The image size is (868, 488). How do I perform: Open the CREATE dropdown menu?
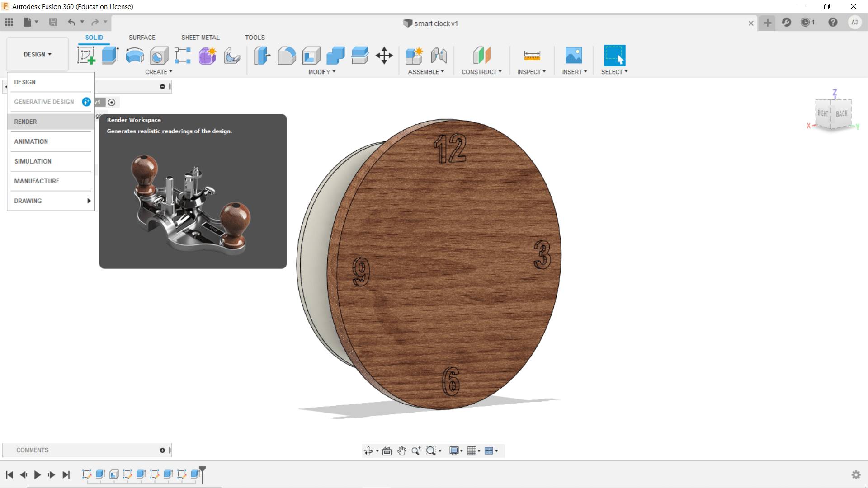tap(158, 72)
